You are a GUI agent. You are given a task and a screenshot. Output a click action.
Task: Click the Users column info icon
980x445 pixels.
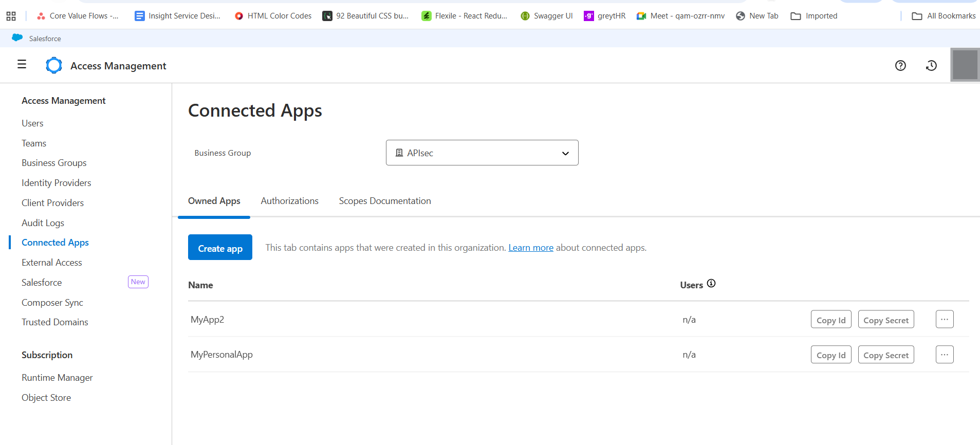(x=711, y=284)
